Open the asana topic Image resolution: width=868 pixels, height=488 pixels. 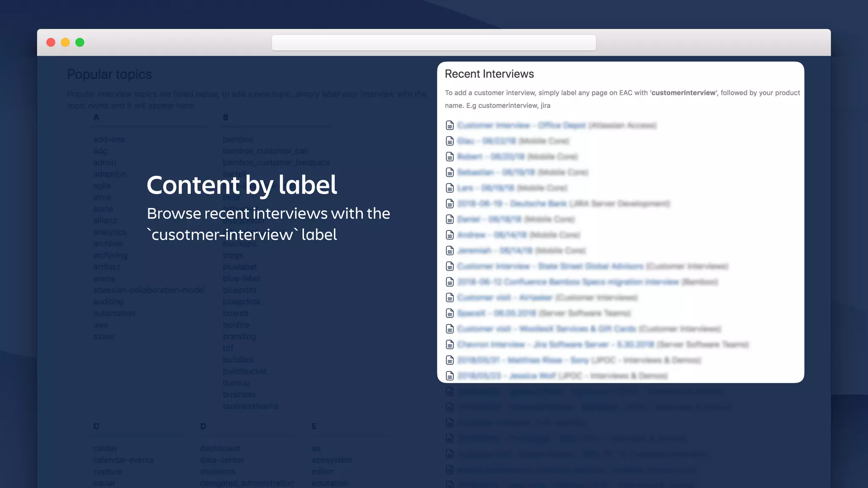(104, 279)
